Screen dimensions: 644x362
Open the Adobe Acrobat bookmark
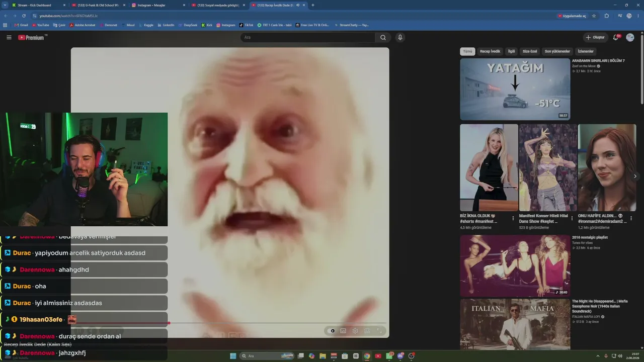[83, 25]
